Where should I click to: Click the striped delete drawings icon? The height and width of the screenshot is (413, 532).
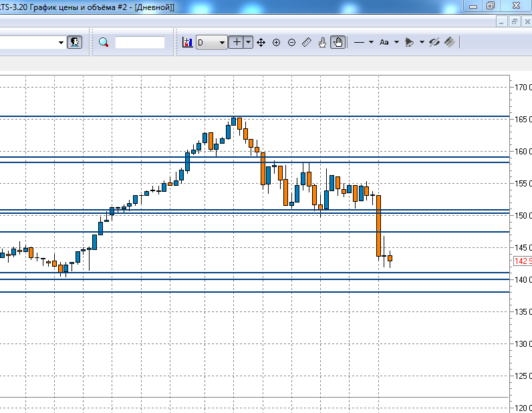[x=450, y=42]
